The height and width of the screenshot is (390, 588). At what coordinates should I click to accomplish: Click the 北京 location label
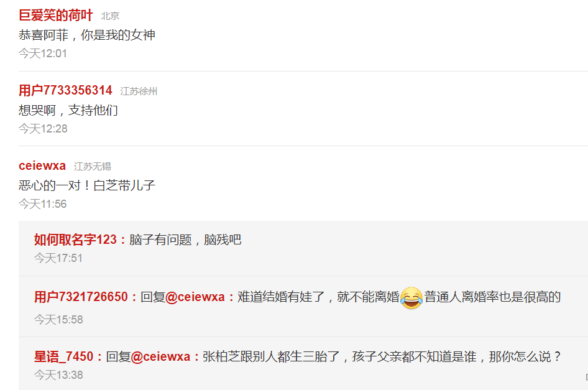tap(110, 16)
